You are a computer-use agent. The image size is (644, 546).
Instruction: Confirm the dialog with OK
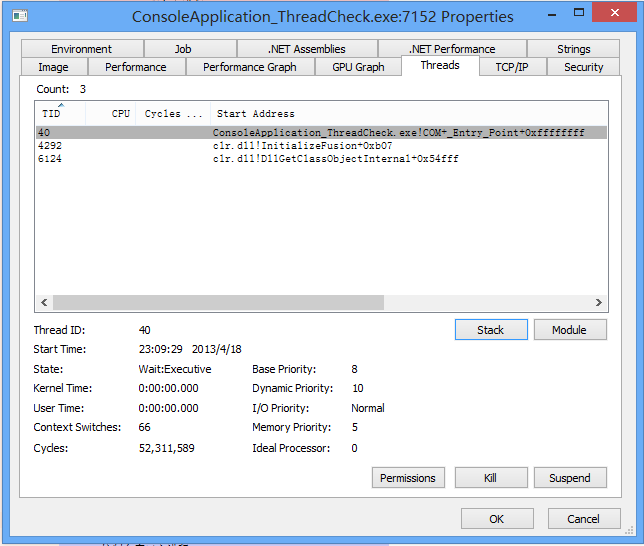tap(497, 519)
